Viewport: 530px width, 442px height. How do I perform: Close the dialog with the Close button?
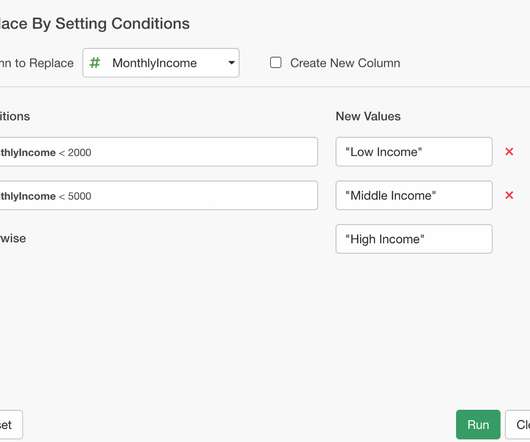(519, 424)
